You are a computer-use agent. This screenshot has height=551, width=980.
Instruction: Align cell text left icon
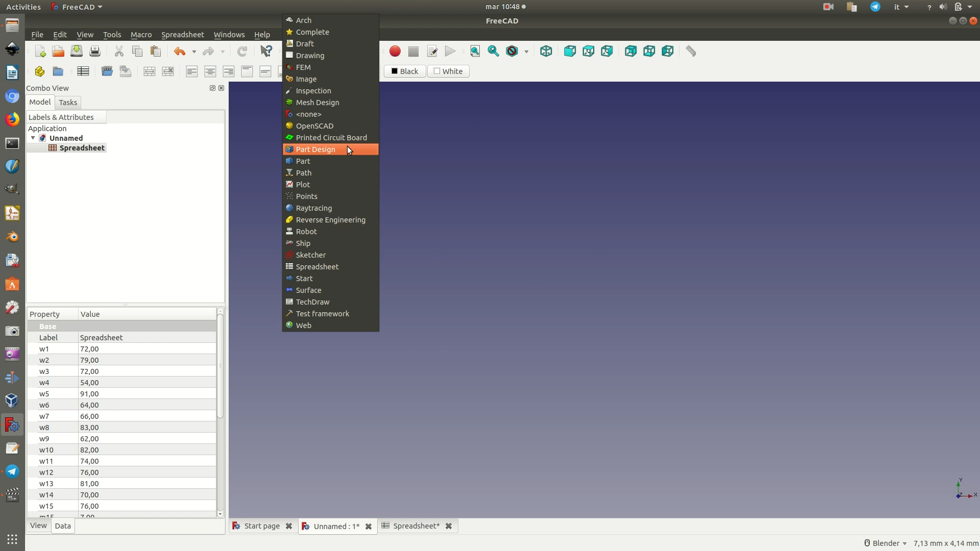click(192, 71)
